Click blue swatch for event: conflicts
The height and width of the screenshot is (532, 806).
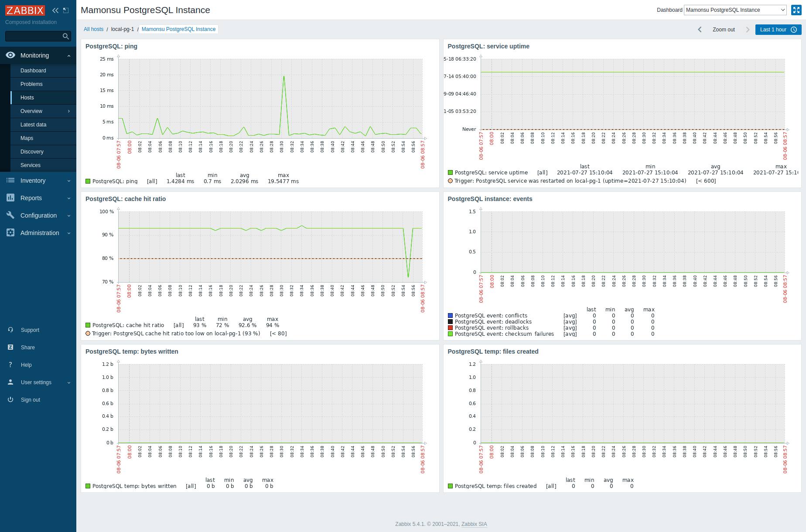[451, 315]
